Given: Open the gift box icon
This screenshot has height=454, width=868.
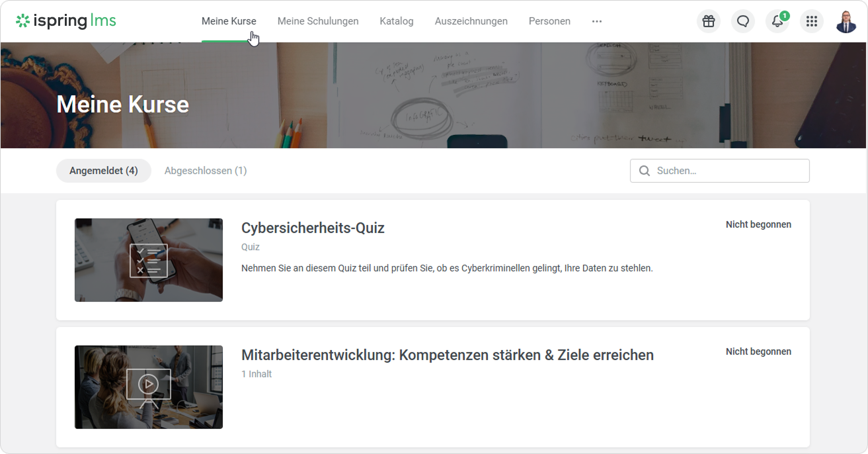Looking at the screenshot, I should point(709,21).
